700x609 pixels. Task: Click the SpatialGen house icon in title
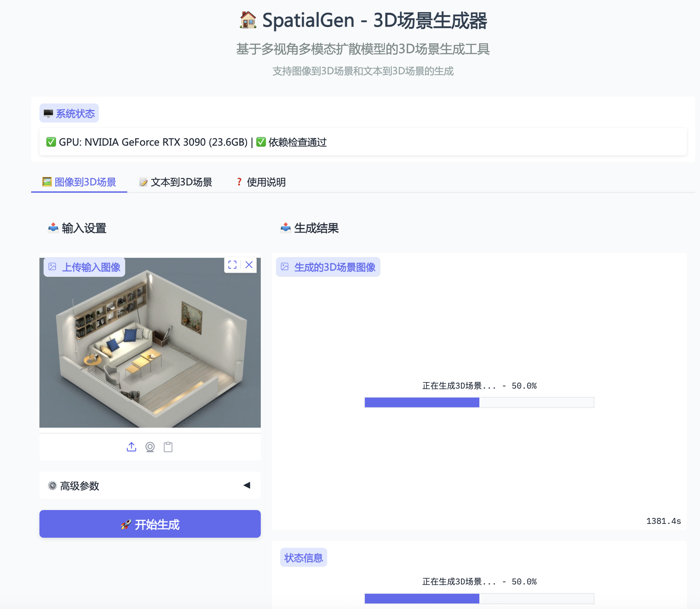point(248,20)
